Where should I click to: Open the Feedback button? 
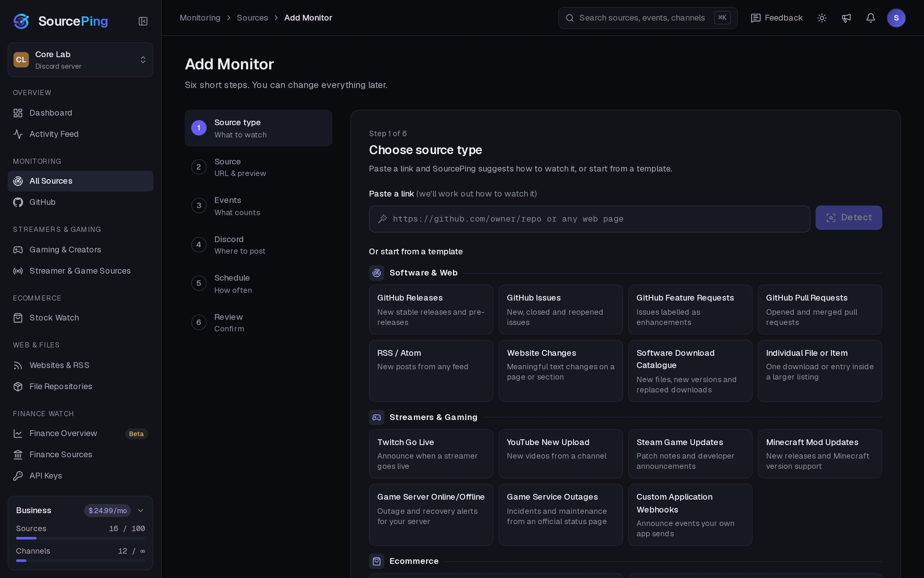pos(777,18)
